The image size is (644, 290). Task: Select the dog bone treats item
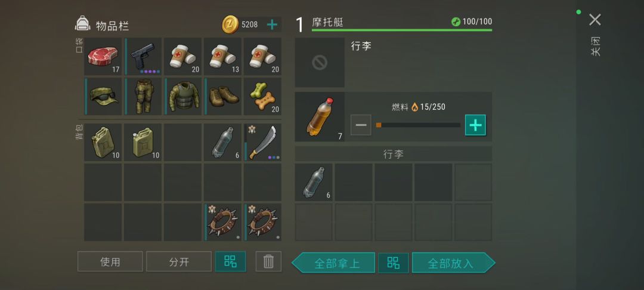point(262,97)
